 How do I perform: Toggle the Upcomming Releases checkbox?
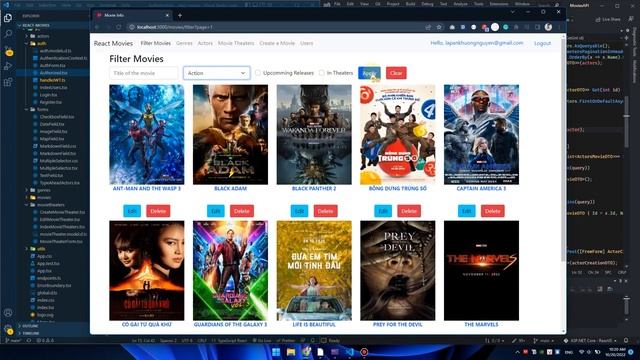coord(258,73)
